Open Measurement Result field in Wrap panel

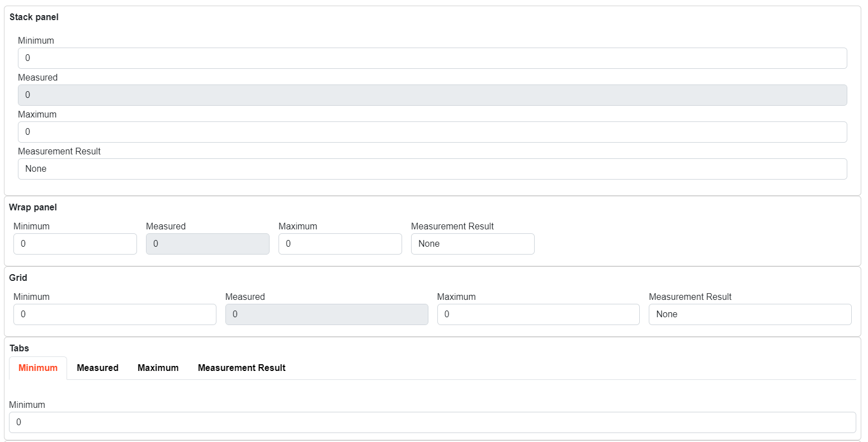[473, 244]
